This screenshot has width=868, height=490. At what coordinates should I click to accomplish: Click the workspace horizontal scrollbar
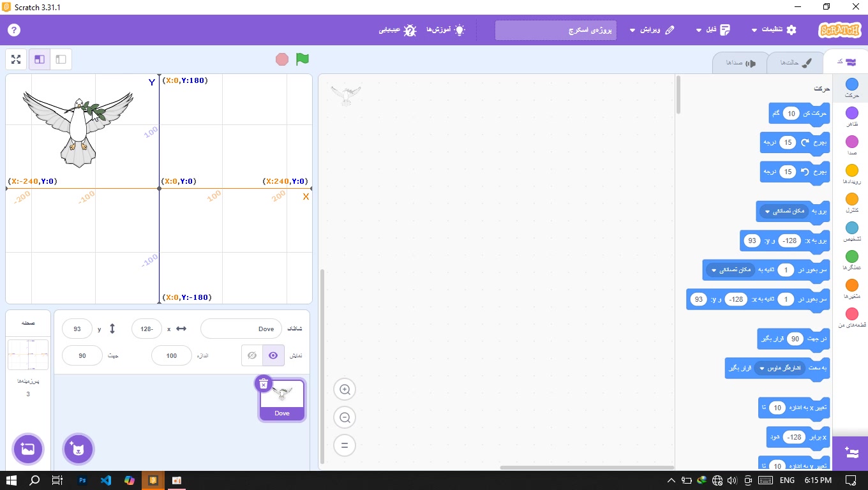click(587, 468)
